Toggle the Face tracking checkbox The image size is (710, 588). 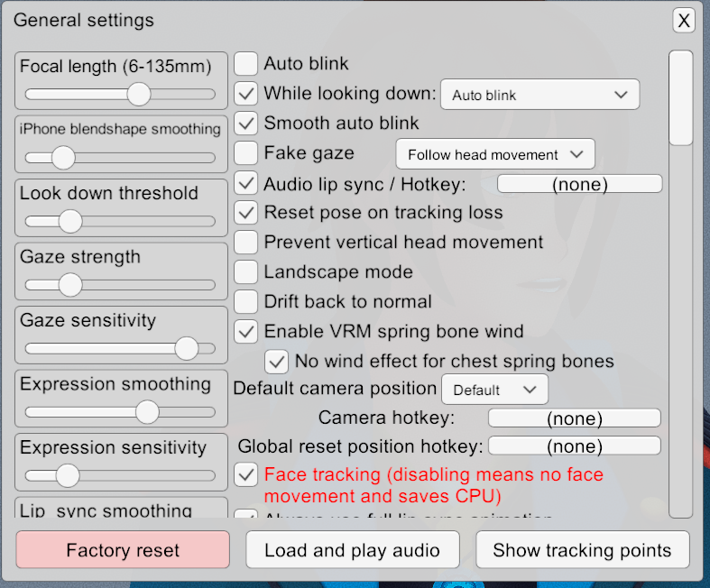pyautogui.click(x=245, y=474)
